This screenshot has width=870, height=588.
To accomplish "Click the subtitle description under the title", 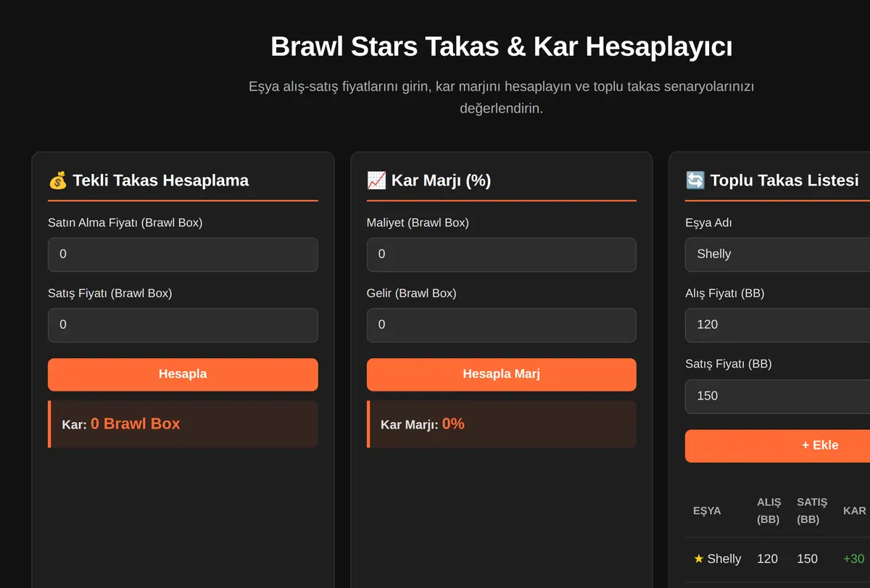I will pos(501,97).
